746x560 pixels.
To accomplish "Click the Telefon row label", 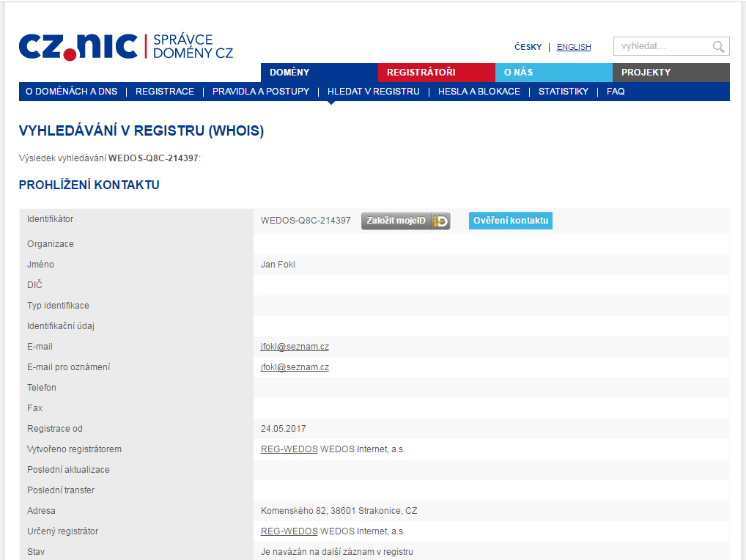I will click(41, 388).
